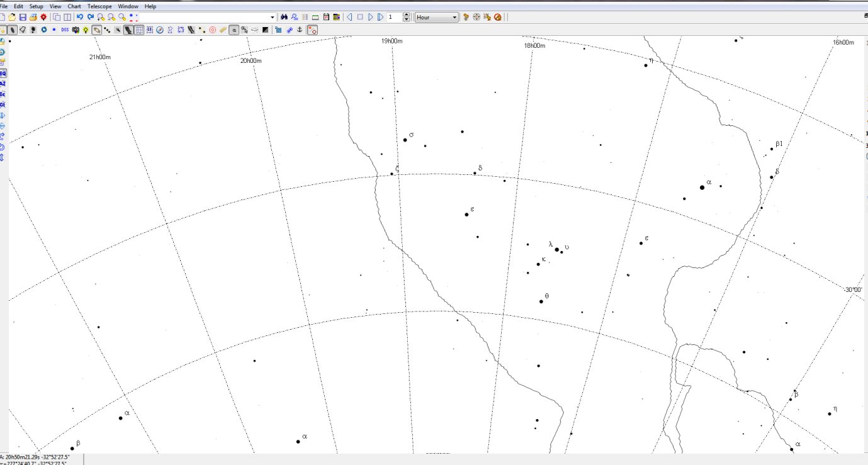Select EQ equatorial coordinates in sidebar
Image resolution: width=868 pixels, height=465 pixels.
pyautogui.click(x=3, y=74)
